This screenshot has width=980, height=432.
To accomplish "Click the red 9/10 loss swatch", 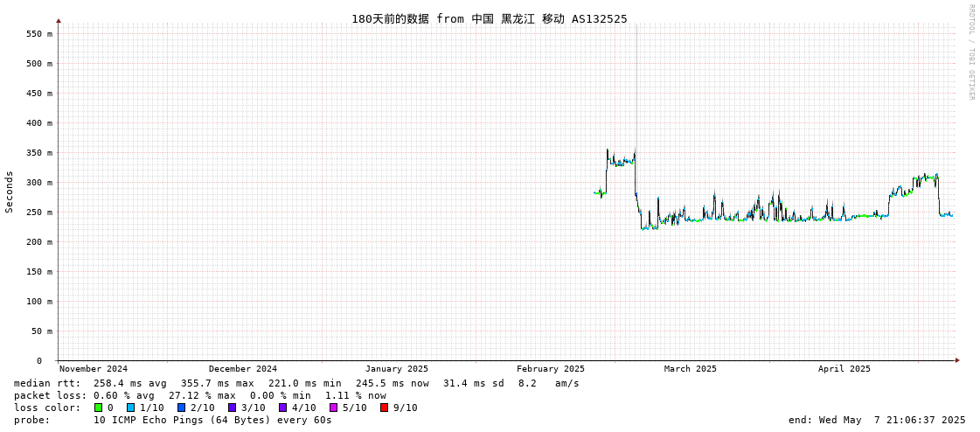I will (384, 408).
